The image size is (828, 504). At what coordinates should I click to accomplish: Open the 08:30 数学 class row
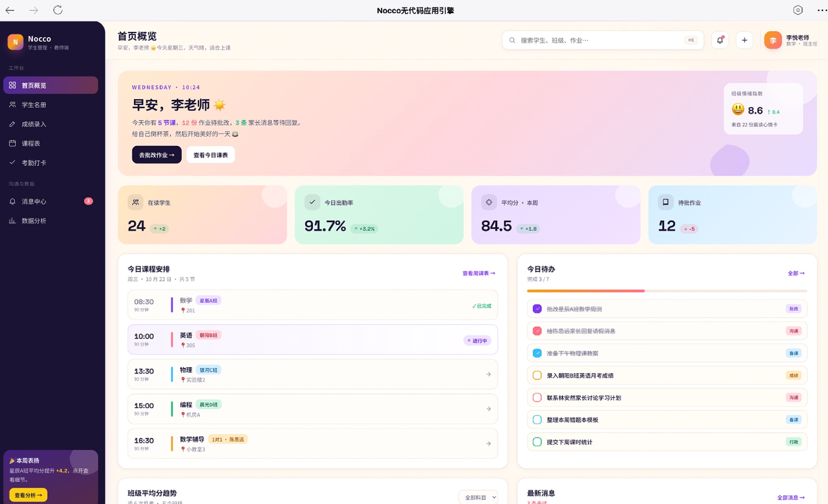tap(313, 305)
